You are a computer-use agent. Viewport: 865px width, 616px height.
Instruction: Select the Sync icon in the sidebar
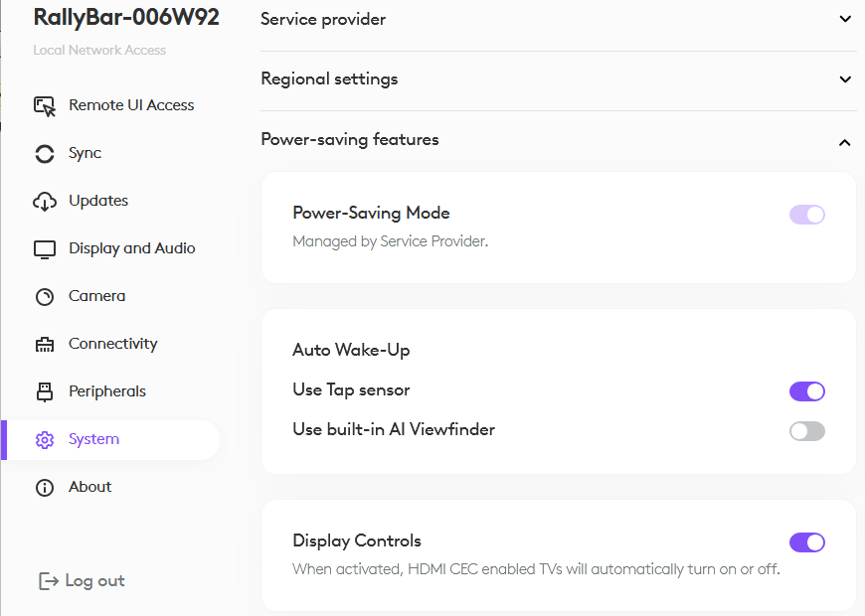click(44, 153)
